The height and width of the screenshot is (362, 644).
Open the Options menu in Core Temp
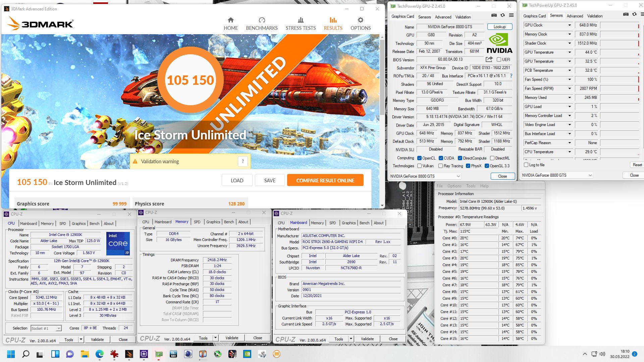[454, 186]
